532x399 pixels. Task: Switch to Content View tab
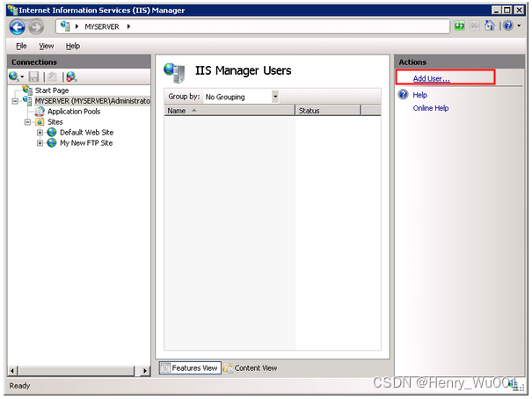click(251, 368)
